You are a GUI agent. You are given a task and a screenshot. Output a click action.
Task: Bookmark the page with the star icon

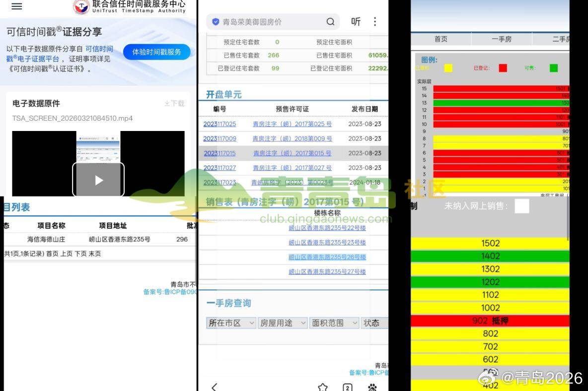322,387
